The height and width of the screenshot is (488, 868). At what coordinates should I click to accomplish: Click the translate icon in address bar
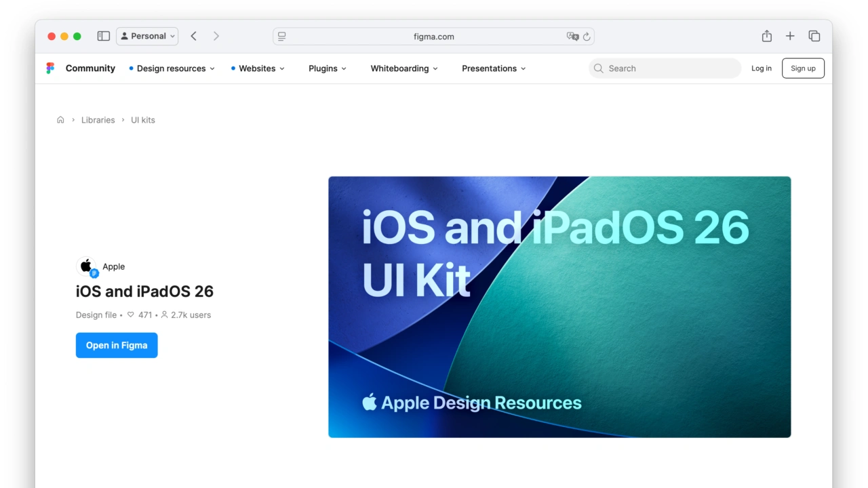(572, 37)
